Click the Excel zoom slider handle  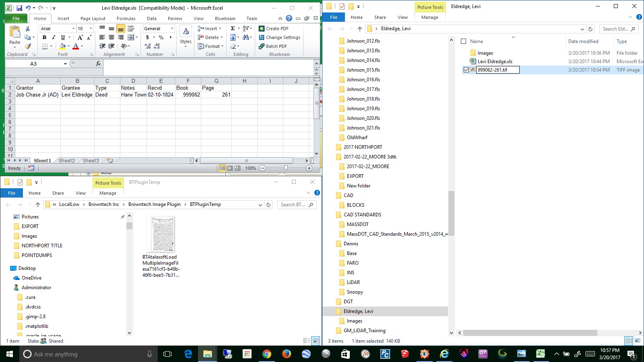pos(286,168)
